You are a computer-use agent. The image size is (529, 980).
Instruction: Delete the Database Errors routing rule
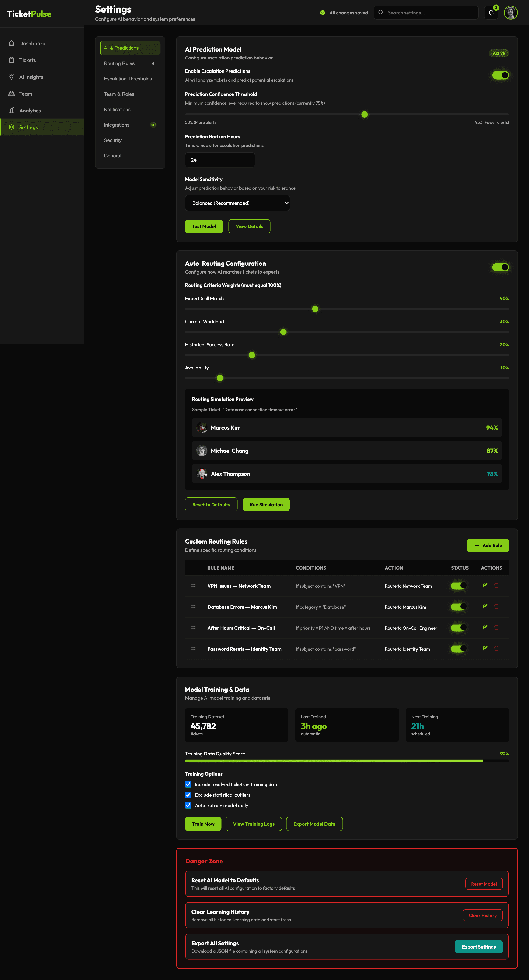[x=496, y=606]
